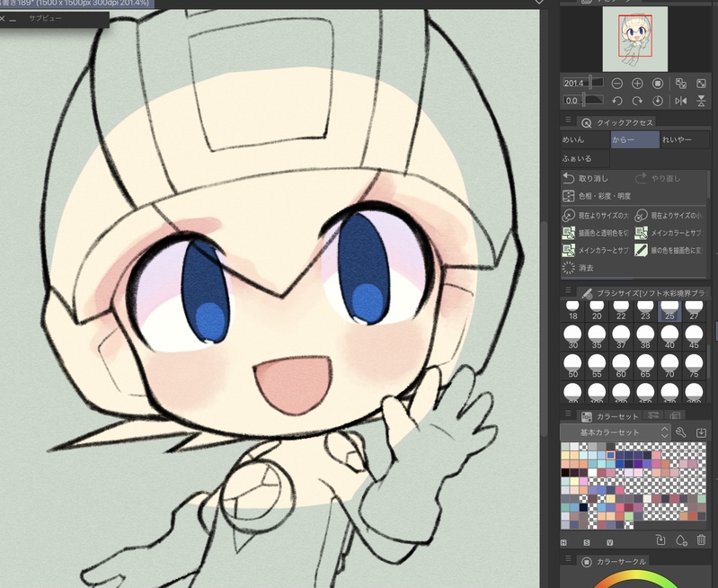Pick the selected blue swatch outlined in red
The width and height of the screenshot is (718, 588).
610,455
